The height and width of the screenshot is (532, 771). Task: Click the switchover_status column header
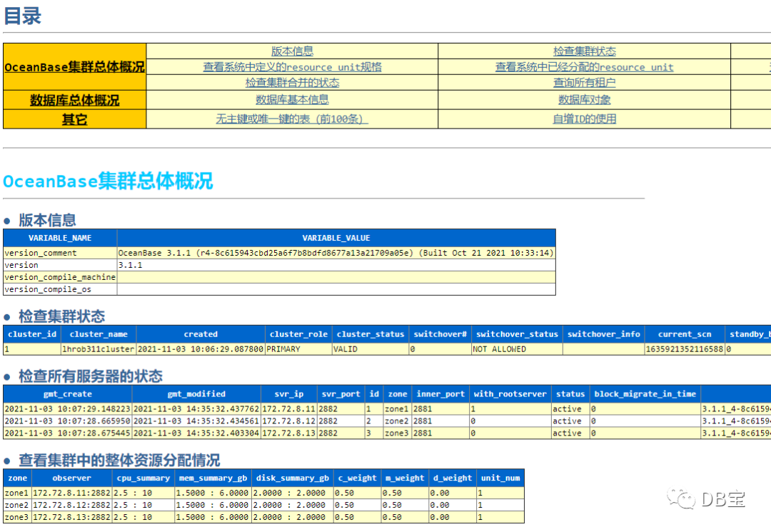pyautogui.click(x=517, y=334)
